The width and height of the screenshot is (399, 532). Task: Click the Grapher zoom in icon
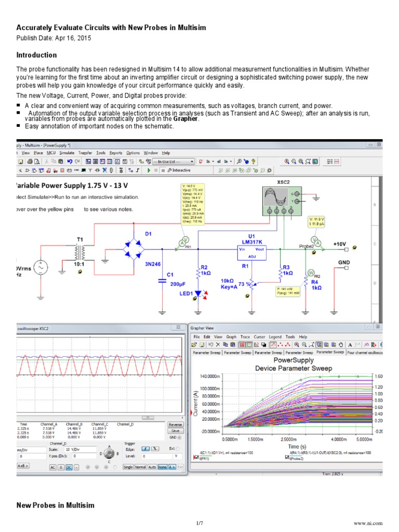tap(297, 345)
